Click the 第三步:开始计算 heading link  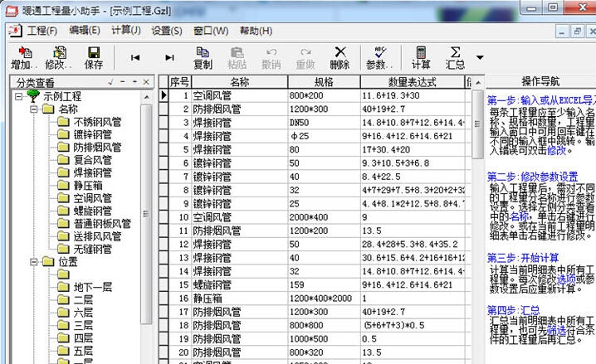click(x=523, y=258)
